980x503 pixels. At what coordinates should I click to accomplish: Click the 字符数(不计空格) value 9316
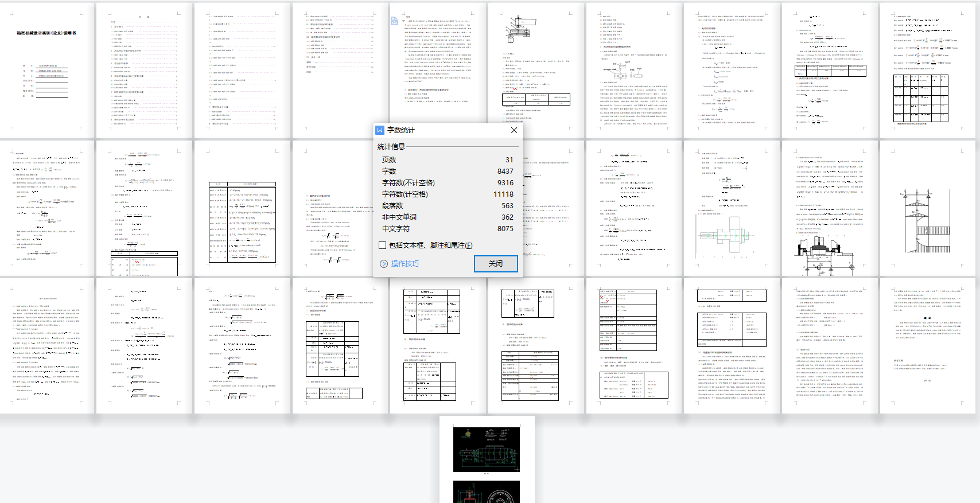[505, 183]
